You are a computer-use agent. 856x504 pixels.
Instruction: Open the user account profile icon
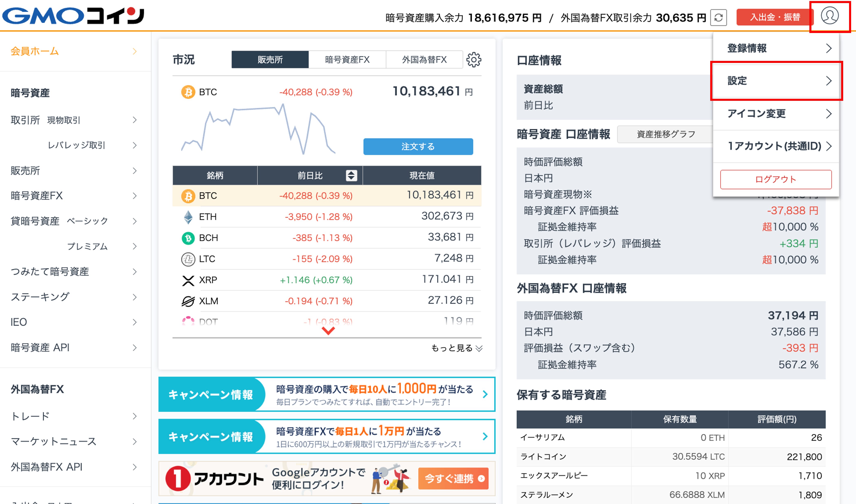coord(830,16)
